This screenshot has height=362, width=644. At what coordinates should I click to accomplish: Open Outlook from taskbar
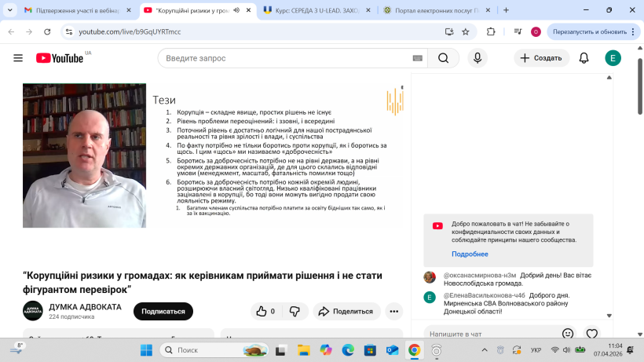point(392,350)
